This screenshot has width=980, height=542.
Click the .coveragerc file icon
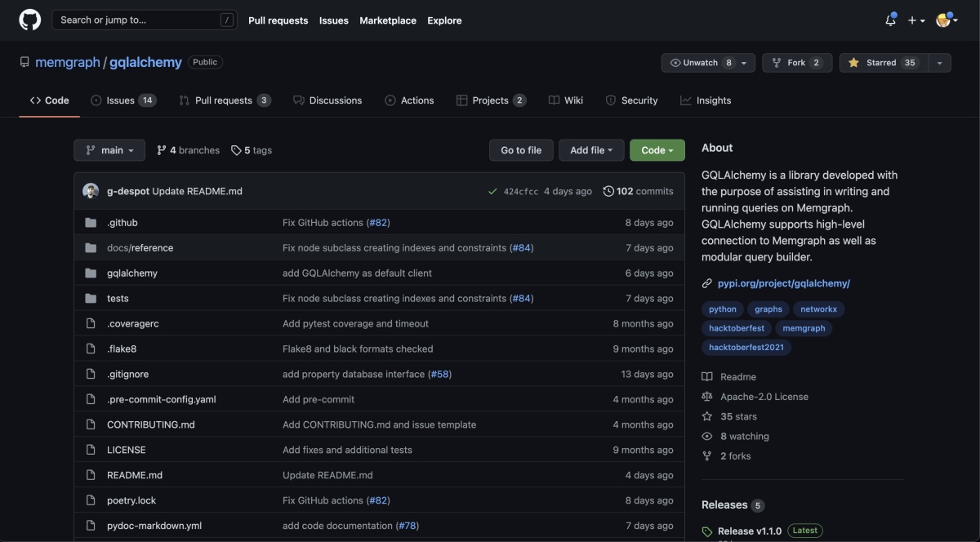tap(91, 324)
